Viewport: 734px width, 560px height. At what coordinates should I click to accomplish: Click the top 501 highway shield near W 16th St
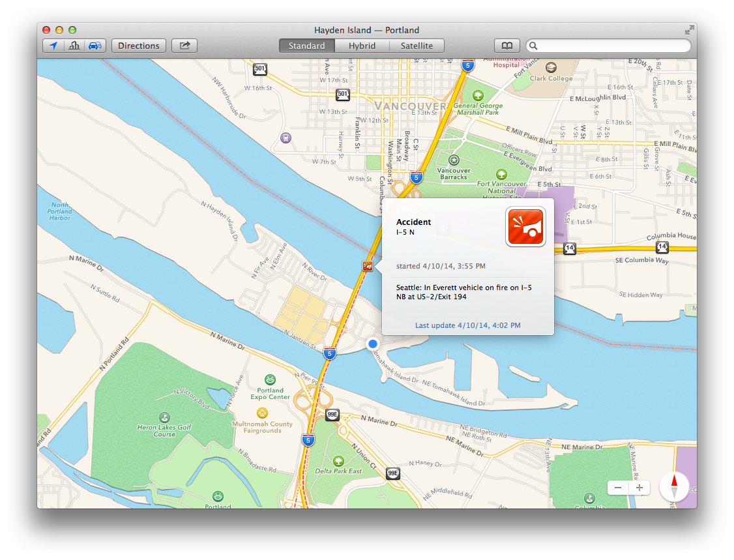click(260, 69)
